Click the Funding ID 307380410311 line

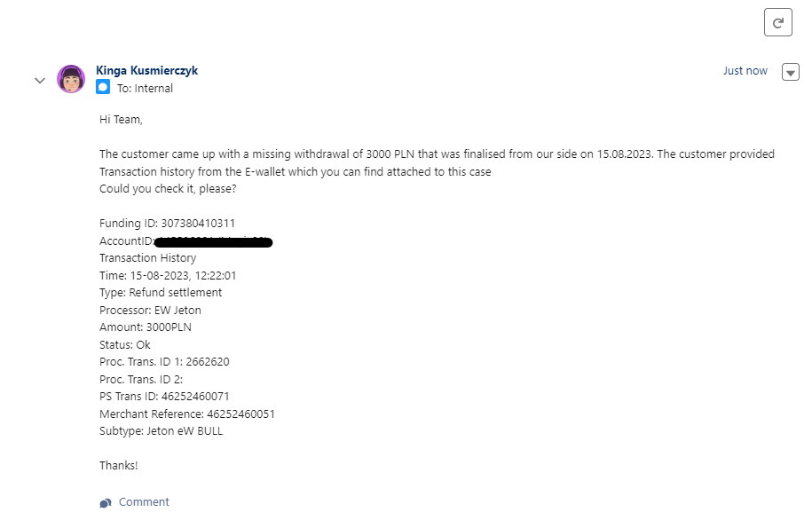167,223
